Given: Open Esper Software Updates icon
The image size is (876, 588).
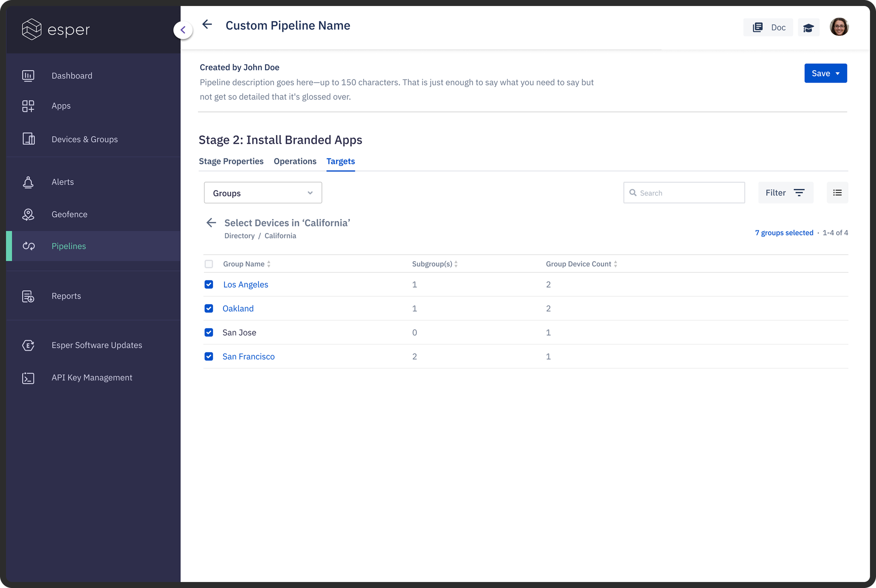Looking at the screenshot, I should pyautogui.click(x=28, y=345).
